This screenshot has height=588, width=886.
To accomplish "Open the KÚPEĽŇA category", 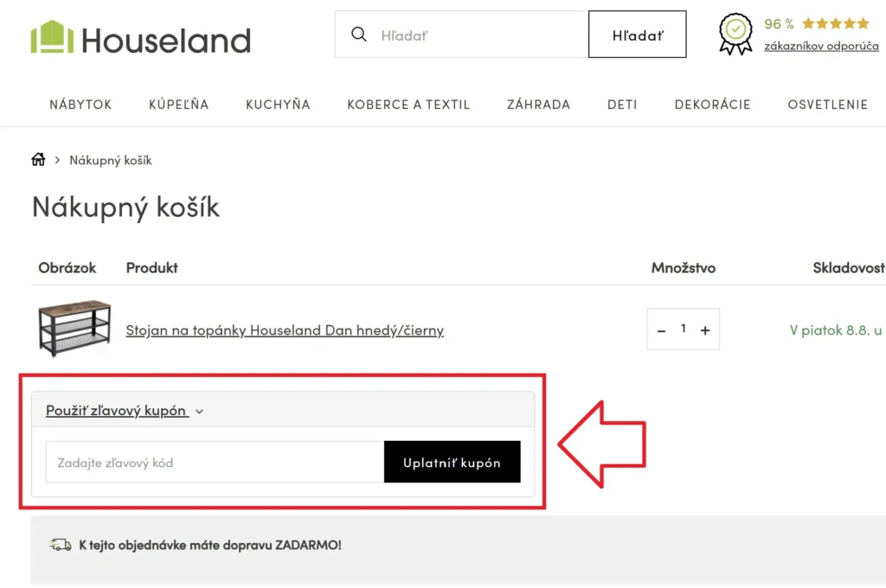I will tap(179, 105).
